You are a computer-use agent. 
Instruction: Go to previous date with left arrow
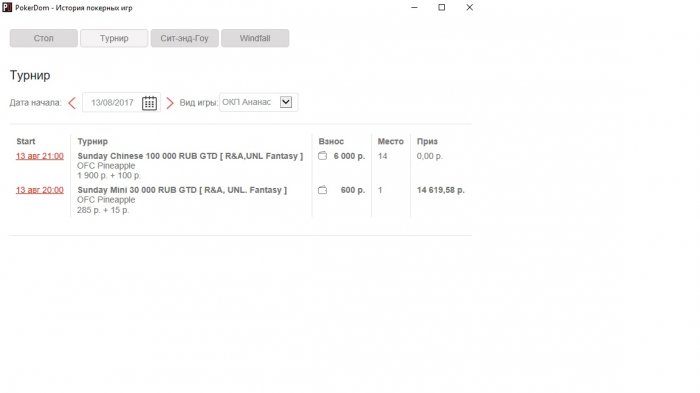coord(72,103)
